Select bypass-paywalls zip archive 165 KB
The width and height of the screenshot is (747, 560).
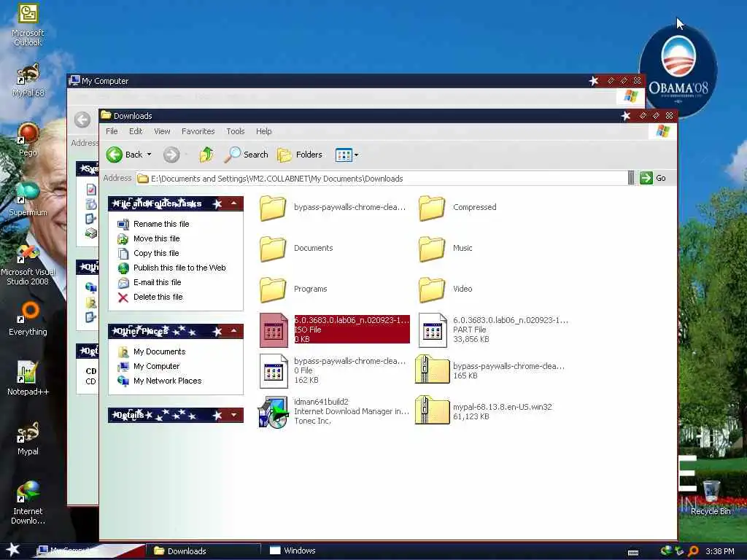pos(489,370)
